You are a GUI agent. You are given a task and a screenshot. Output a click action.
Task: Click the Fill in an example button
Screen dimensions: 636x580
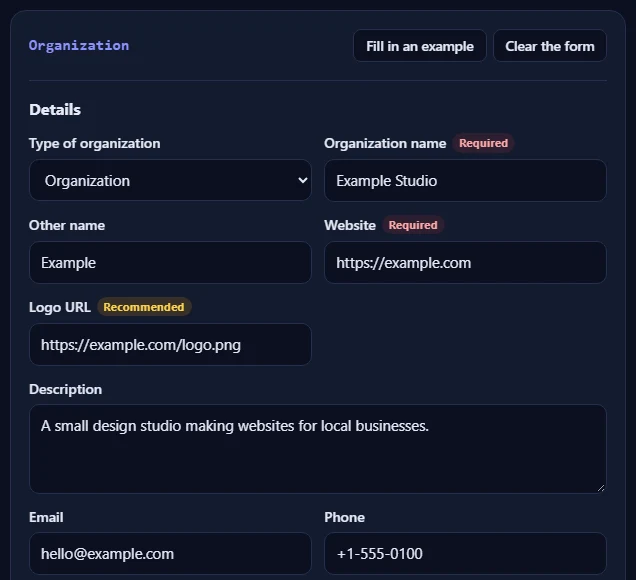(420, 46)
